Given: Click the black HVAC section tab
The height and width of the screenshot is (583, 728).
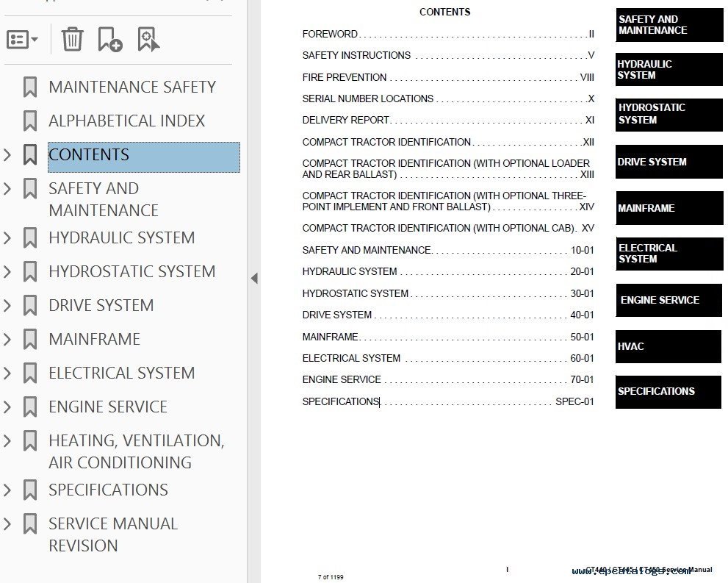Looking at the screenshot, I should (668, 346).
